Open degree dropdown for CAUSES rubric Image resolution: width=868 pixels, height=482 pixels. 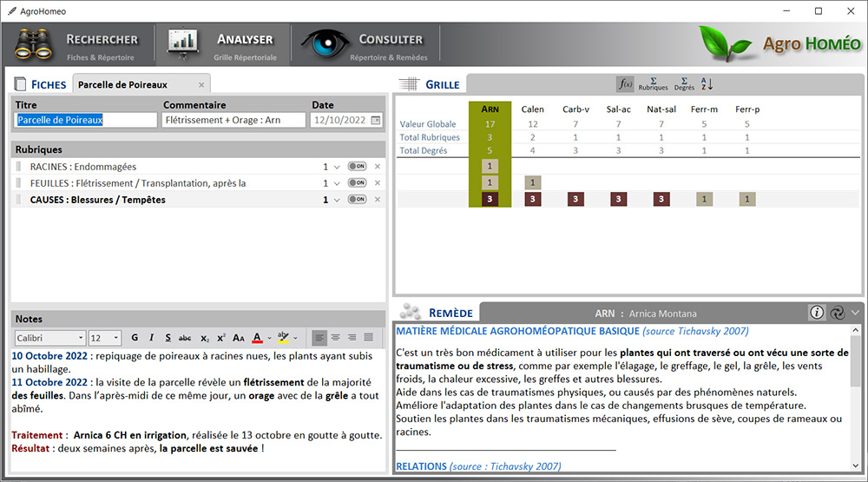tap(337, 200)
